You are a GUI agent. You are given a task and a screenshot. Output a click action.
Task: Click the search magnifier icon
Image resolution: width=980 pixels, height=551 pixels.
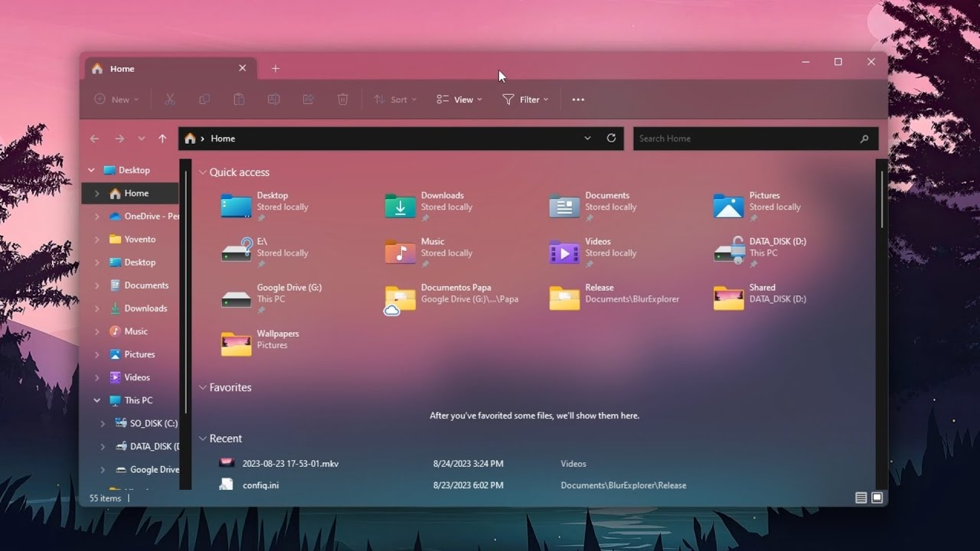864,139
